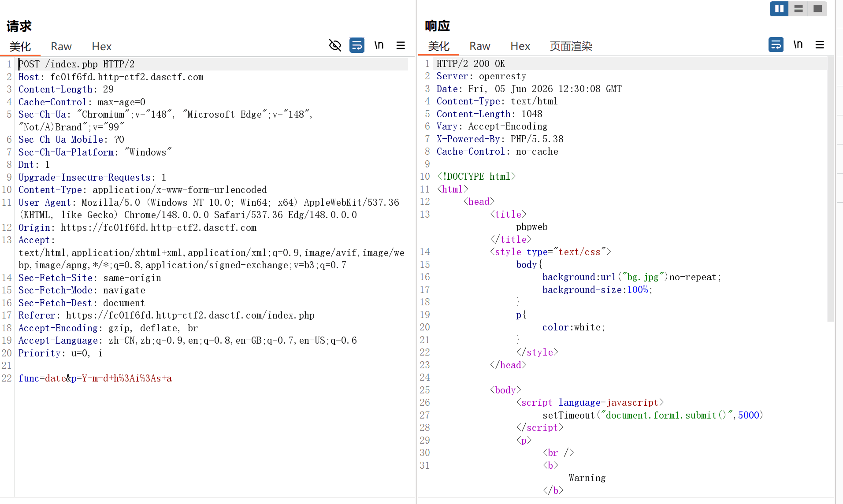Click the request Content-Length: 29 header

(66, 89)
